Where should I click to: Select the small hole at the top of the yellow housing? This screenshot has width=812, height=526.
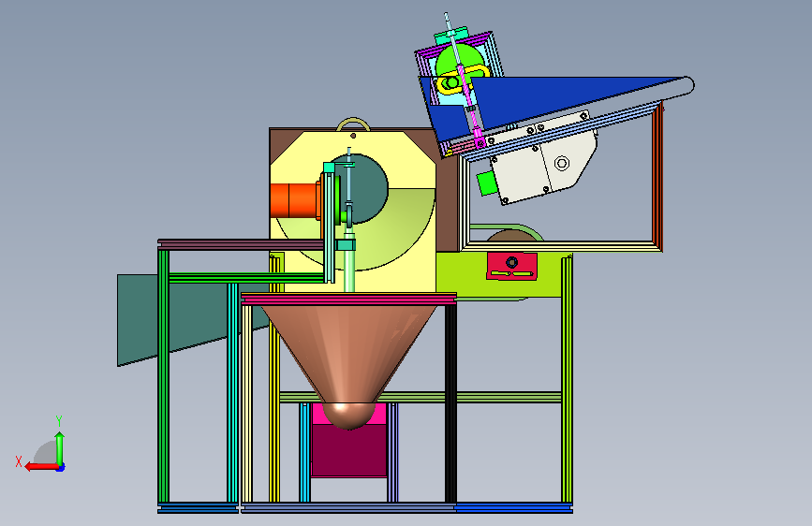353,136
